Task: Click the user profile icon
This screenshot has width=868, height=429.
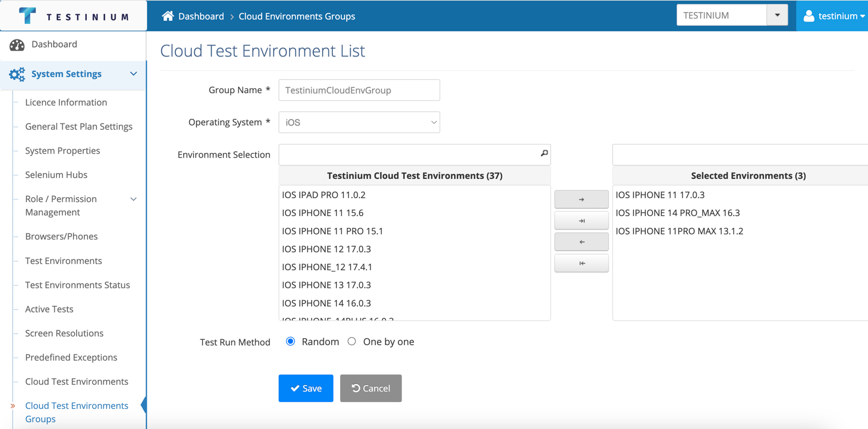Action: tap(809, 16)
